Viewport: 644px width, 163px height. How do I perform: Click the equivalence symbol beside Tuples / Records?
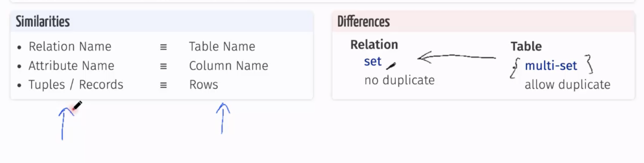[x=163, y=85]
